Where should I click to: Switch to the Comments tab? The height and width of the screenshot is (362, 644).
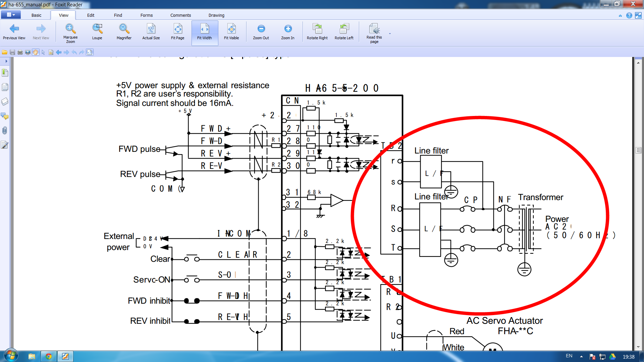tap(180, 15)
